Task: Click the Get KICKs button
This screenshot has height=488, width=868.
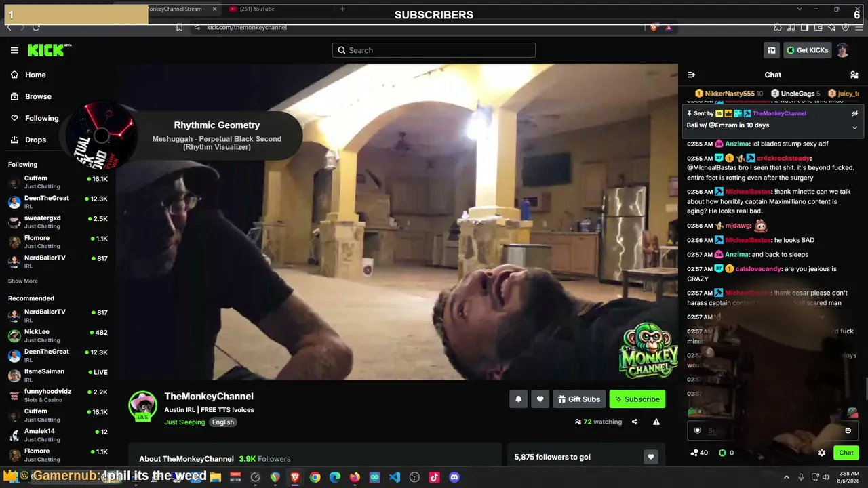Action: tap(807, 50)
